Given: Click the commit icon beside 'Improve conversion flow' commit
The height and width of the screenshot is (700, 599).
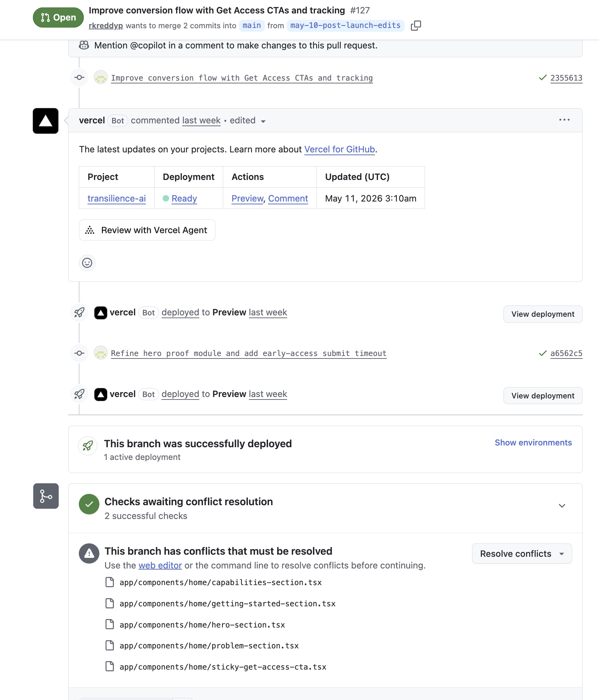Looking at the screenshot, I should click(x=79, y=77).
